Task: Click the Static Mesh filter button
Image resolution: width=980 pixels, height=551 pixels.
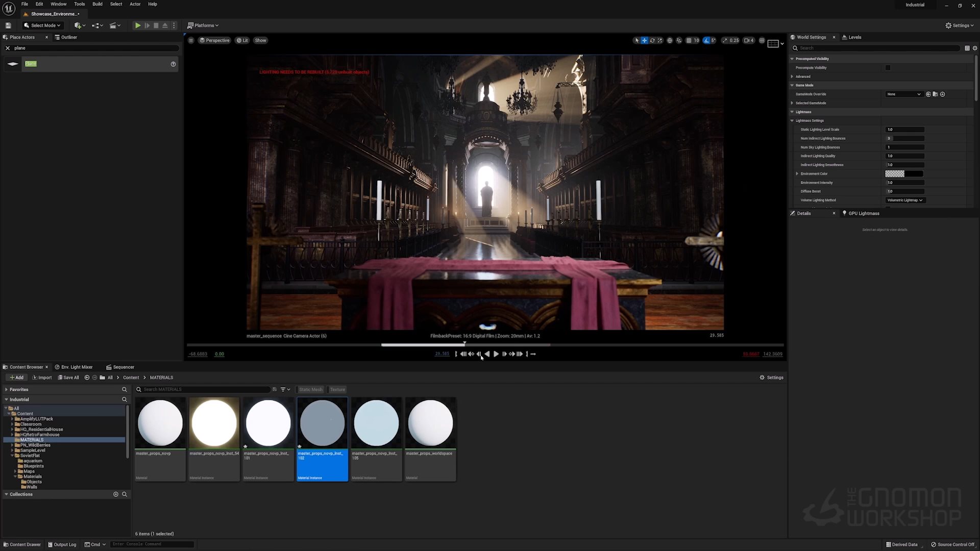Action: coord(310,389)
